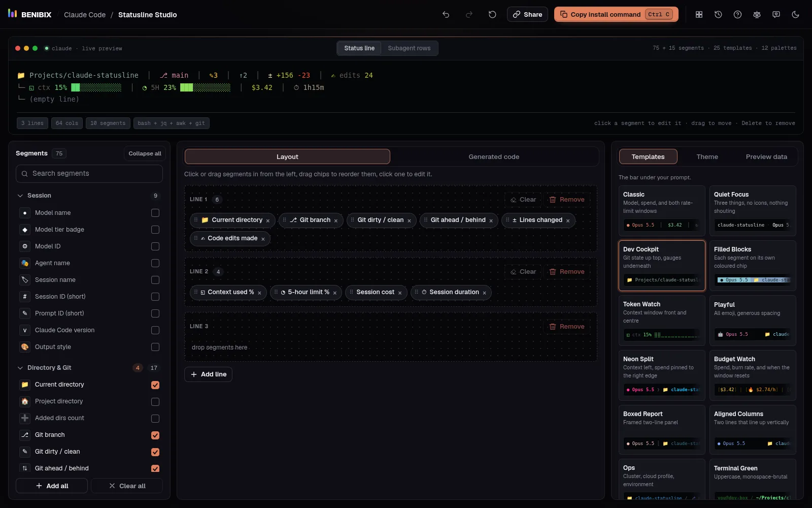
Task: Remove Line 3 from the layout
Action: (567, 327)
